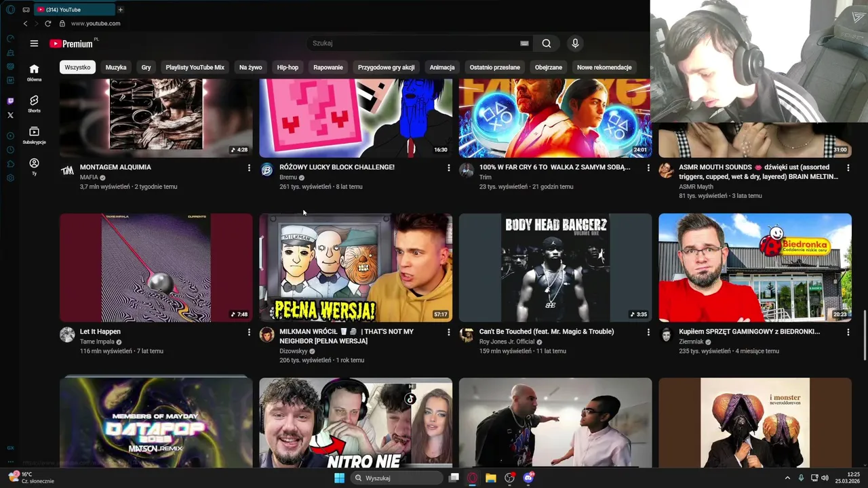
Task: Select the Gry filter chip
Action: click(146, 67)
